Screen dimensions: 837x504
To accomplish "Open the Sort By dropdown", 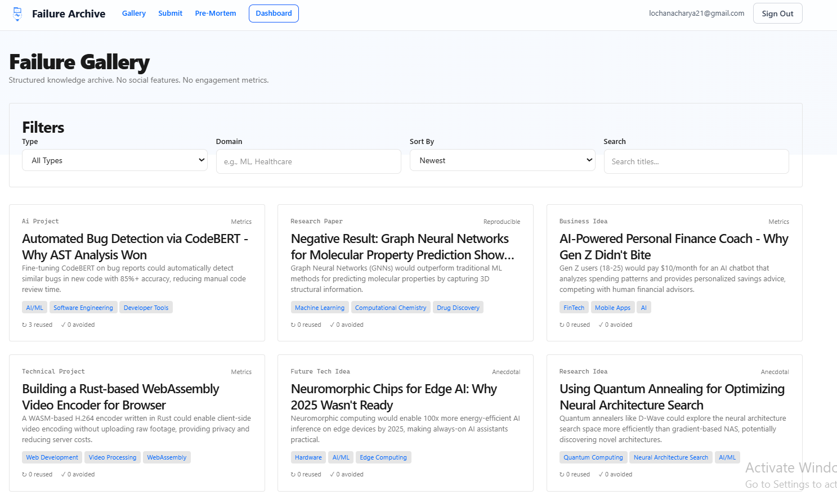I will pyautogui.click(x=502, y=160).
